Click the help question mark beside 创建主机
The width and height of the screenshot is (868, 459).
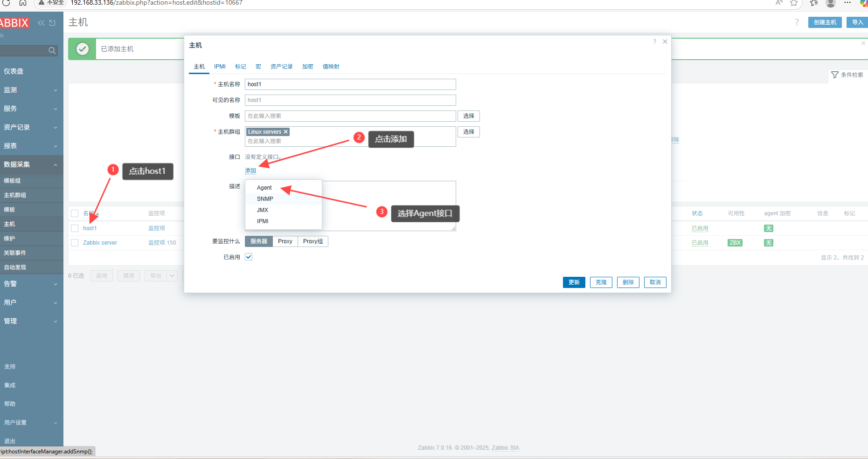coord(797,22)
